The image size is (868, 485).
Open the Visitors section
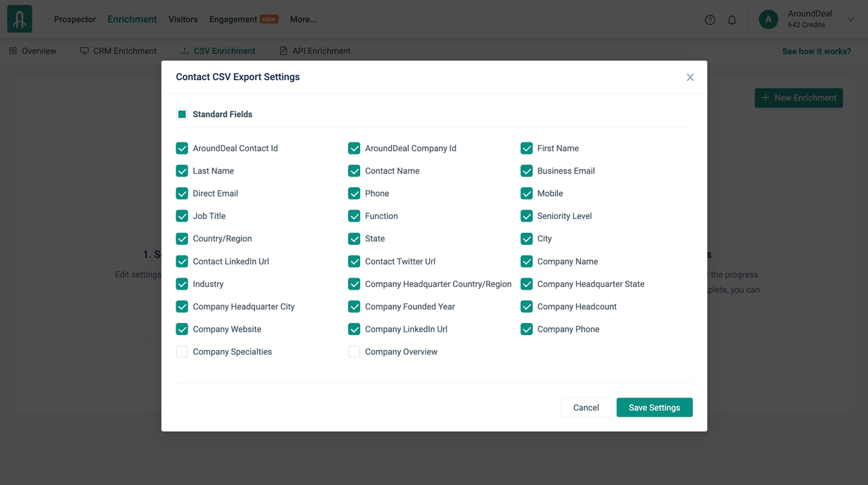coord(183,20)
